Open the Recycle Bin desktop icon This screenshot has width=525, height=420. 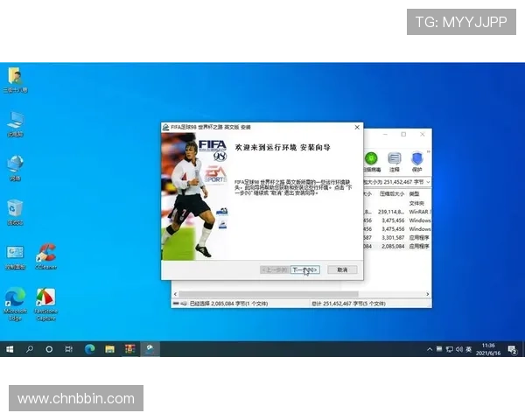point(15,210)
